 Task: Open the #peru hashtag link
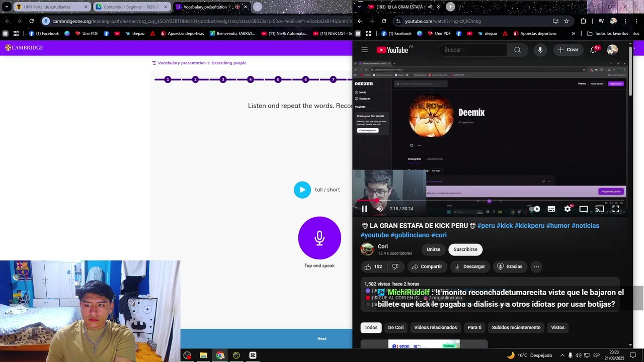(x=486, y=226)
